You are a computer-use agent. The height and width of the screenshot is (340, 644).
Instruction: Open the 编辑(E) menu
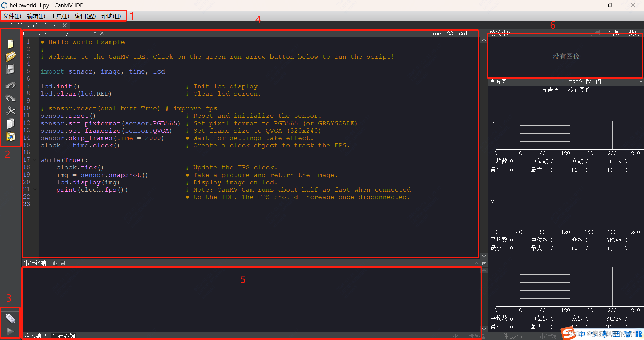point(36,16)
